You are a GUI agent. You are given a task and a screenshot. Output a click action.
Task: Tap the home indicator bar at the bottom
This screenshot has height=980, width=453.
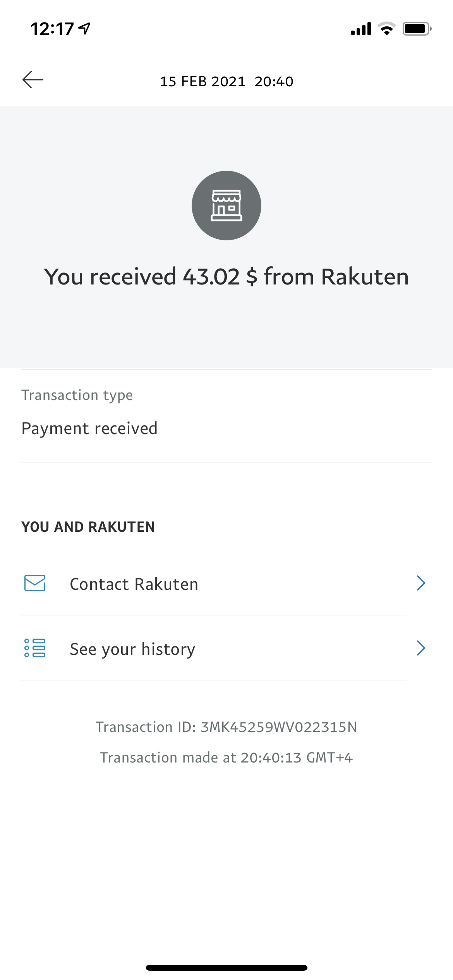[226, 968]
